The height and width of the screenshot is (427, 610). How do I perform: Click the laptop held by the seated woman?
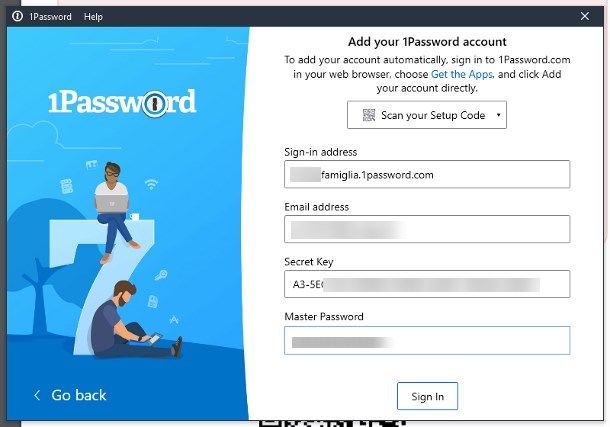pos(112,203)
